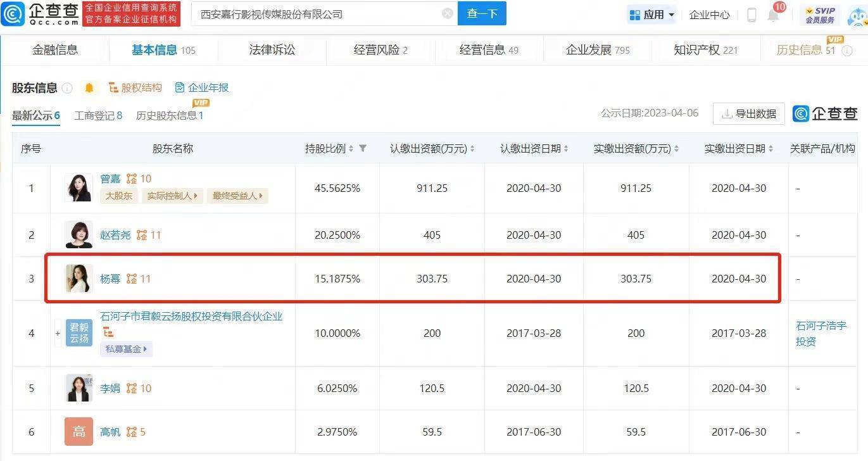Open 股权结构 link
868x461 pixels.
tap(135, 88)
